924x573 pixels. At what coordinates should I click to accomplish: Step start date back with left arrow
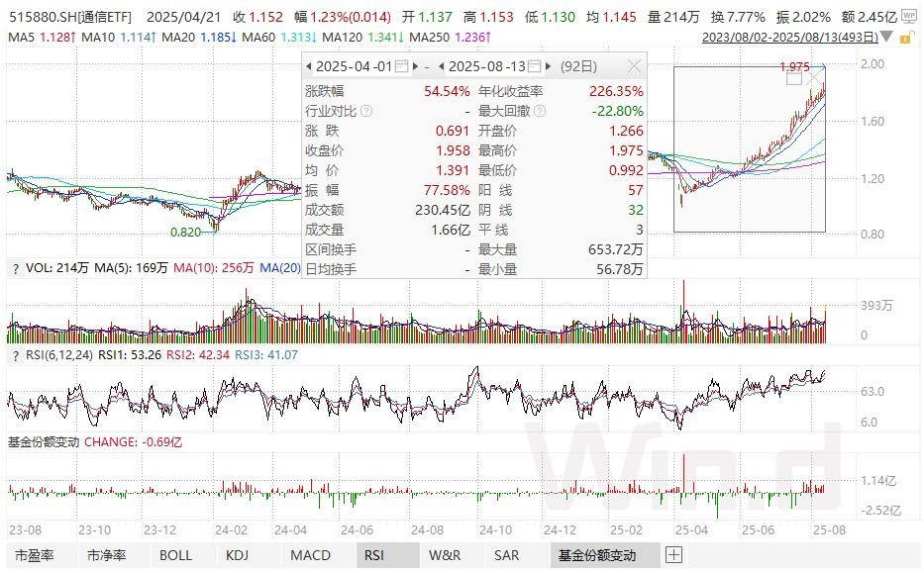pyautogui.click(x=309, y=67)
